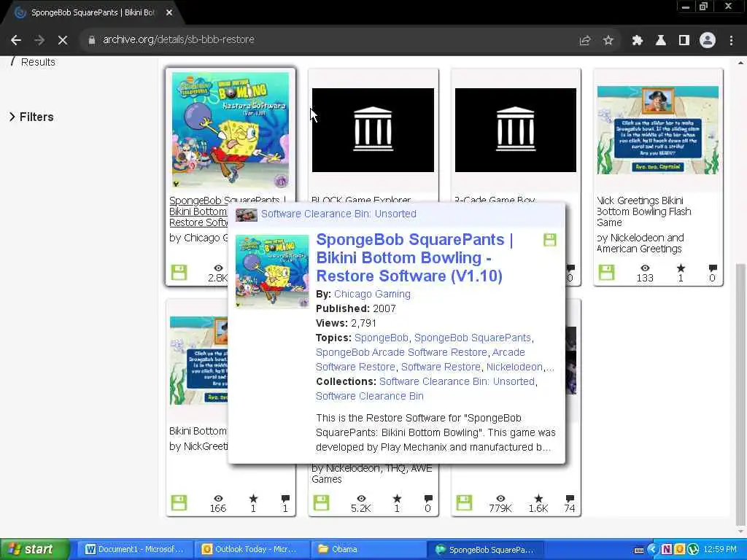Image resolution: width=747 pixels, height=560 pixels.
Task: Click the Nick Greetings Bikini Bottom Bowling Flash Game title
Action: [643, 211]
